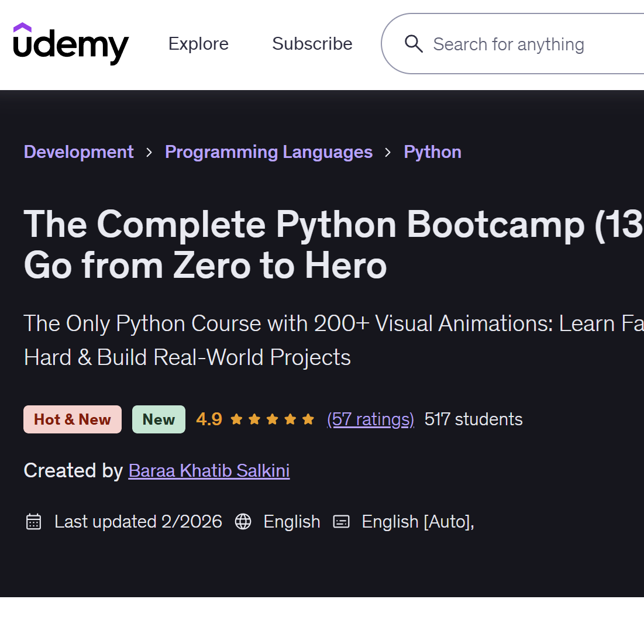
Task: Click the third rating star
Action: click(273, 419)
